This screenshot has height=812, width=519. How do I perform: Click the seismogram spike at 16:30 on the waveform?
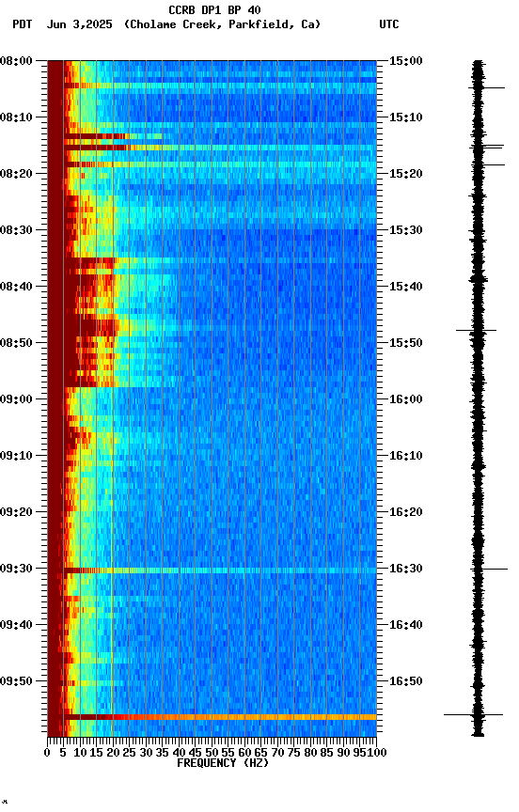(x=490, y=570)
